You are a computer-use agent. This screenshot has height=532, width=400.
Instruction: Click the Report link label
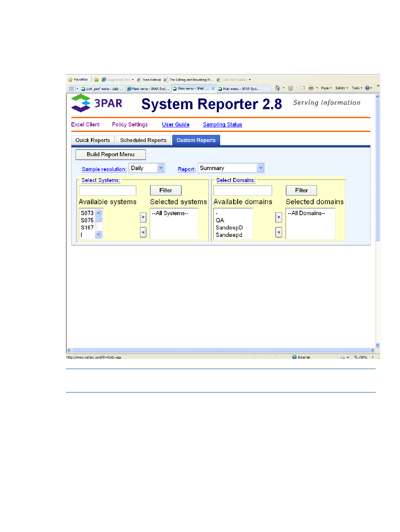[x=187, y=169]
